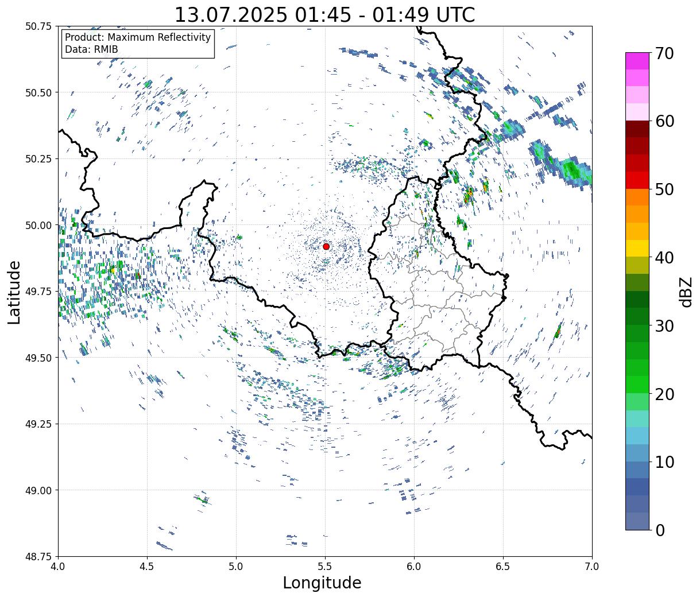This screenshot has width=700, height=597.
Task: Click the colorbar tick label "10"
Action: tap(664, 462)
